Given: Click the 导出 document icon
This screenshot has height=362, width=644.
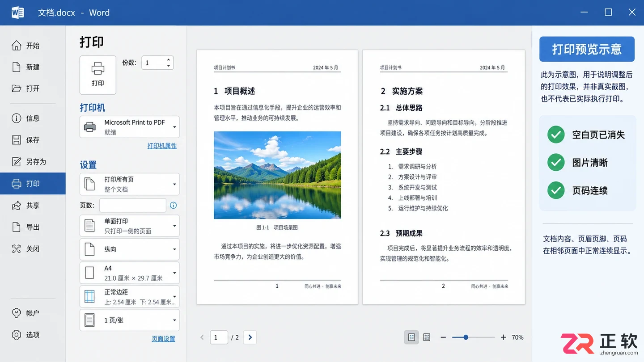Looking at the screenshot, I should tap(17, 227).
